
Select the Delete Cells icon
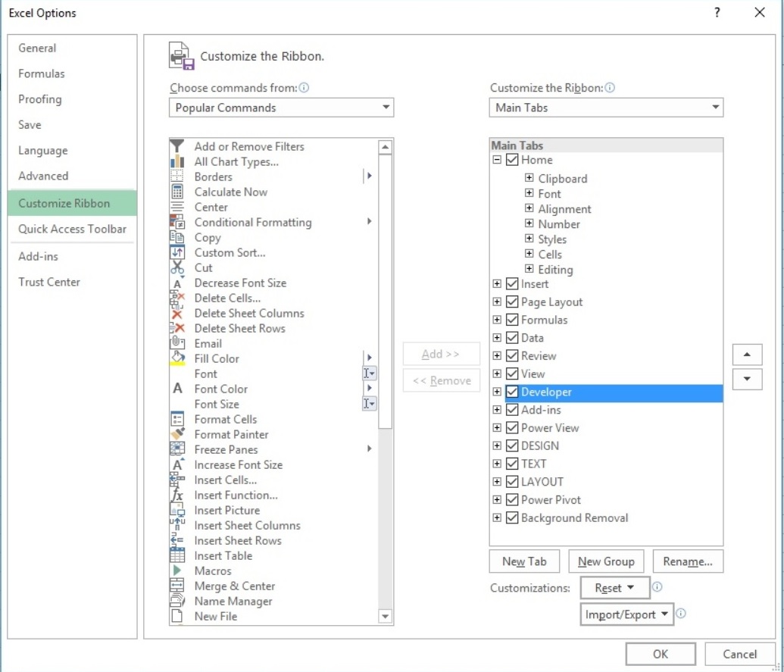[177, 298]
